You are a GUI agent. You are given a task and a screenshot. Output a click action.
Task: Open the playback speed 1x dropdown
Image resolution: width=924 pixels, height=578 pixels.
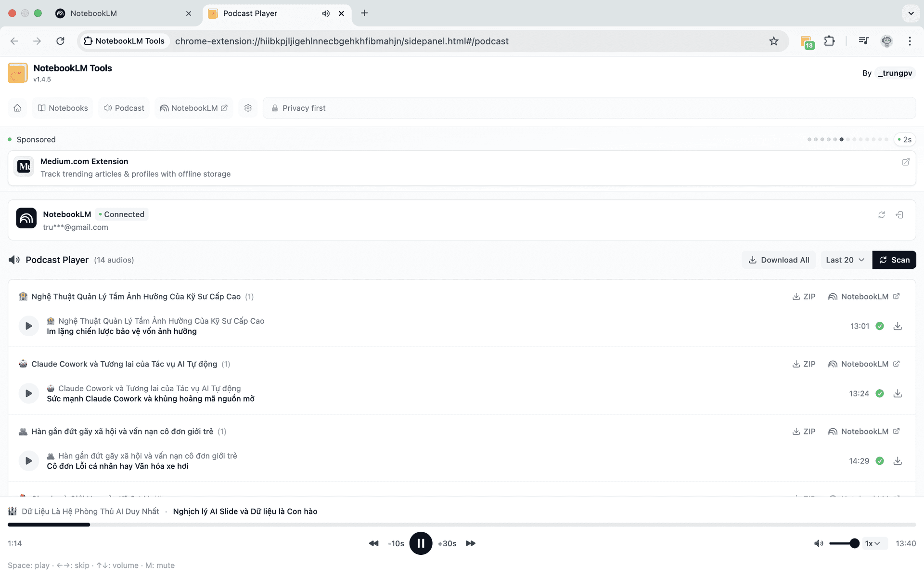(873, 543)
